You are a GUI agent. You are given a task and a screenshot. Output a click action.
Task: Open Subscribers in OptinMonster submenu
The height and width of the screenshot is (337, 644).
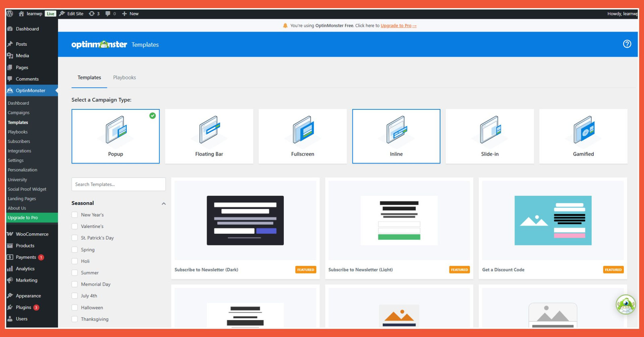[19, 142]
